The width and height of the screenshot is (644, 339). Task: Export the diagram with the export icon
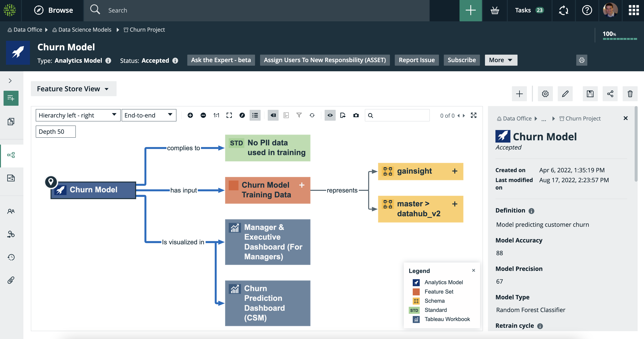tap(343, 115)
